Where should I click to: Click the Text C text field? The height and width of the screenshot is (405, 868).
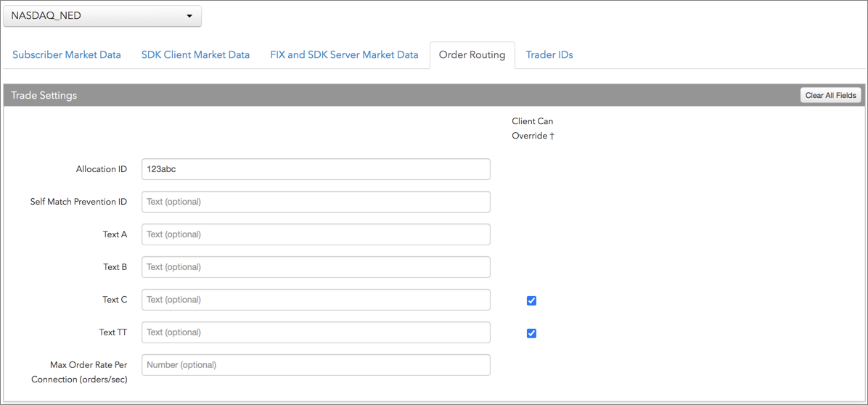click(x=316, y=300)
